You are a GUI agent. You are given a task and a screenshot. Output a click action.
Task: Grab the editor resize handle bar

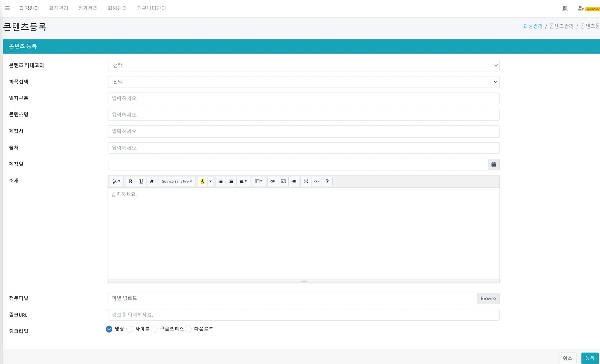click(x=304, y=281)
